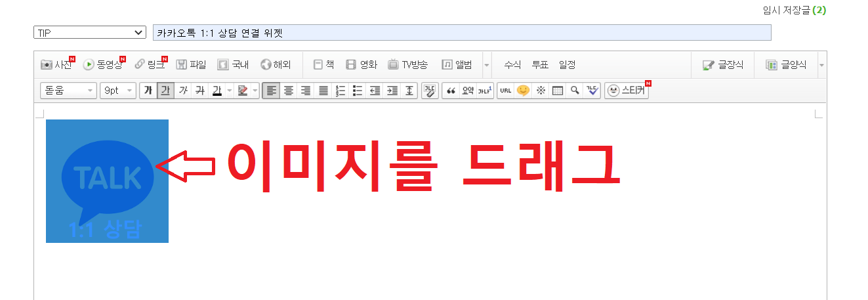Run the spell checker
The width and height of the screenshot is (868, 300).
point(592,91)
